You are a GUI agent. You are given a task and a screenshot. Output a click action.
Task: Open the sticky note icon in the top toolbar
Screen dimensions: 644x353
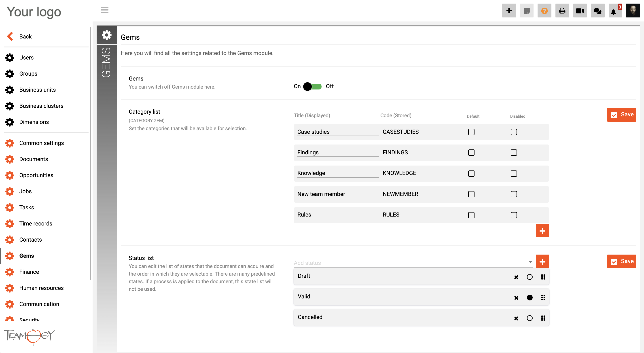pyautogui.click(x=527, y=11)
